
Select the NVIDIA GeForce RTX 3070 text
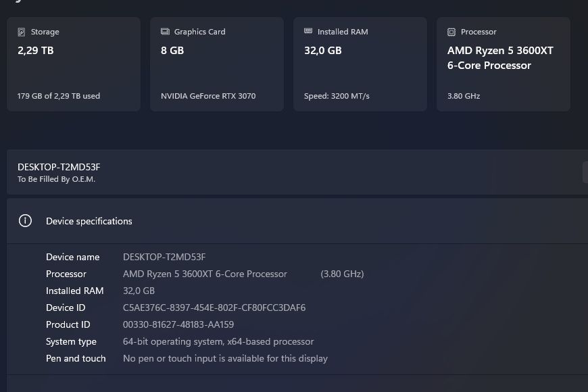click(208, 96)
